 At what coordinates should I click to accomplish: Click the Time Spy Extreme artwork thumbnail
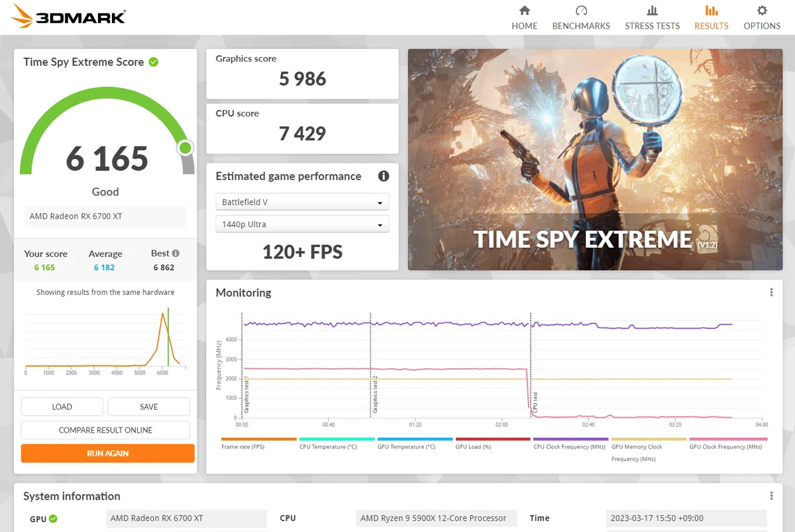tap(595, 160)
